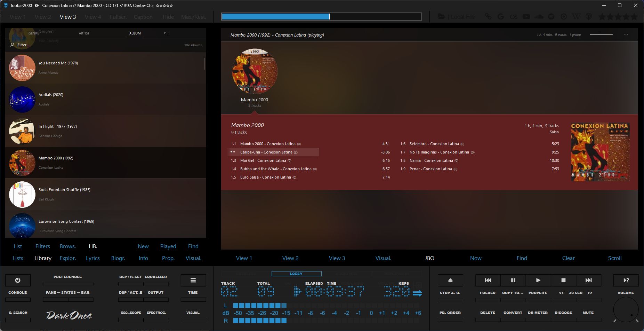Click the play button
The height and width of the screenshot is (331, 644).
click(x=538, y=280)
